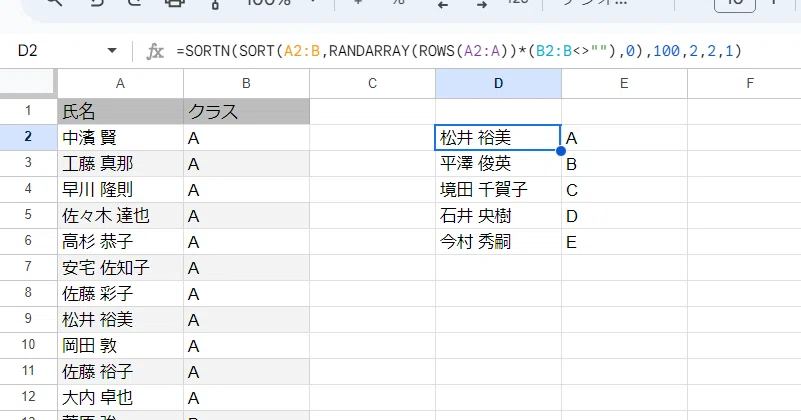The height and width of the screenshot is (420, 801).
Task: Select column E header
Action: click(x=624, y=83)
